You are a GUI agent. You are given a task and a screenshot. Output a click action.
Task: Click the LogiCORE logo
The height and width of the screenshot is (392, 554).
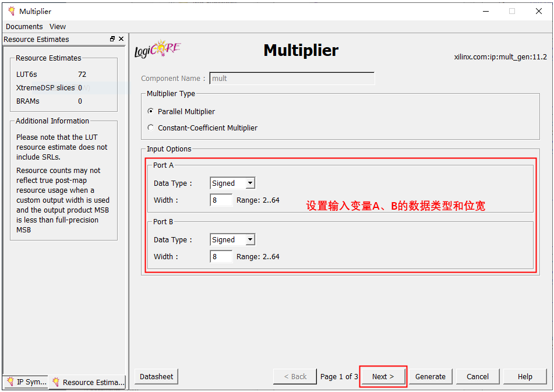click(x=157, y=50)
